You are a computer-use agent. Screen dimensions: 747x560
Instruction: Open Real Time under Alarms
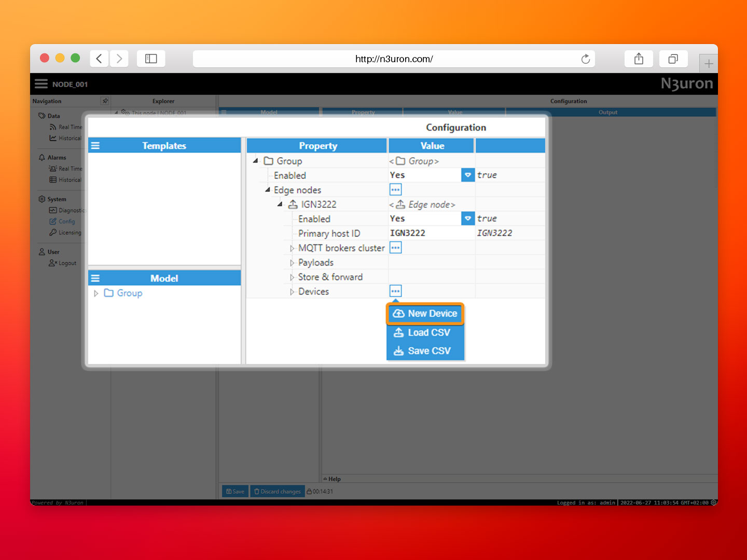[x=66, y=169]
